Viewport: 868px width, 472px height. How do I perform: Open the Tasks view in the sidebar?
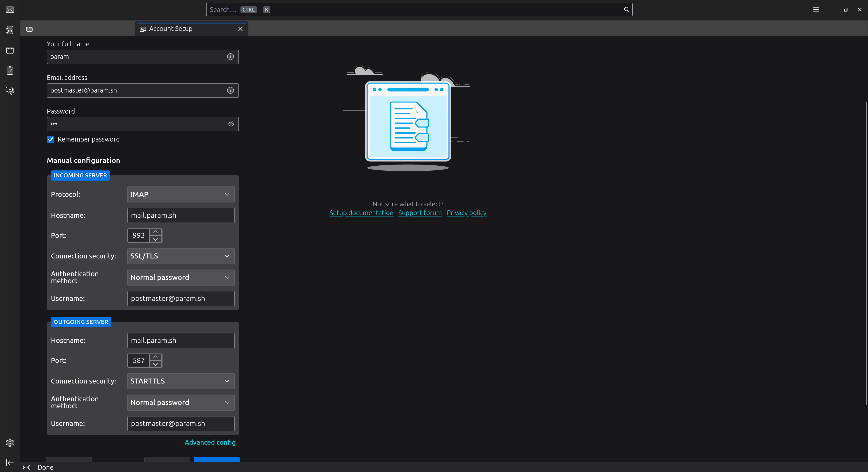(x=9, y=70)
